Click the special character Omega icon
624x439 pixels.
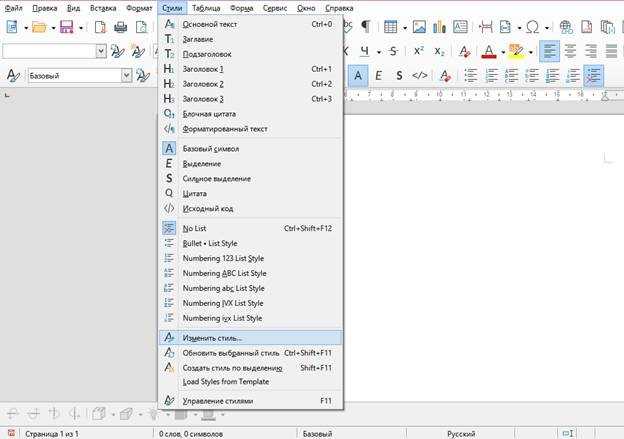532,27
